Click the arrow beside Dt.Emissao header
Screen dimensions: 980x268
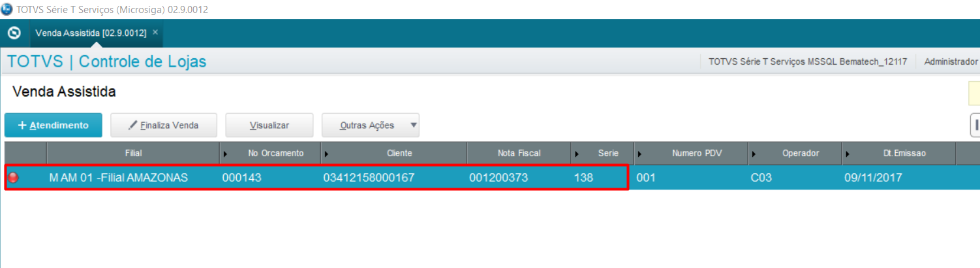pyautogui.click(x=848, y=154)
